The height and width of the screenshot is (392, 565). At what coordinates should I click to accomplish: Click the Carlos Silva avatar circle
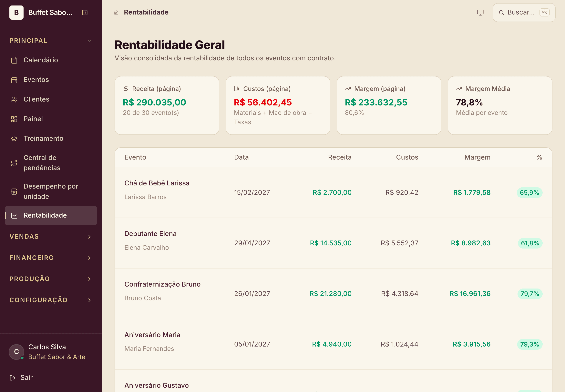click(16, 352)
